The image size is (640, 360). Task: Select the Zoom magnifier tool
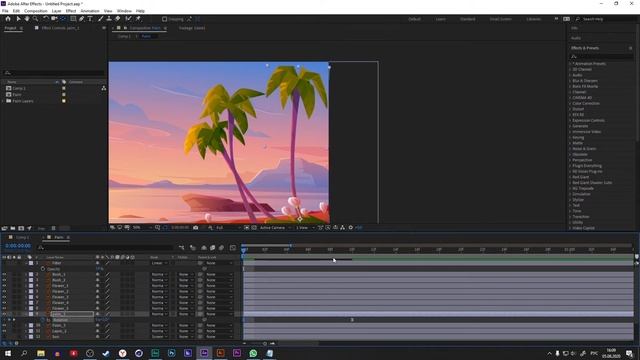(36, 19)
